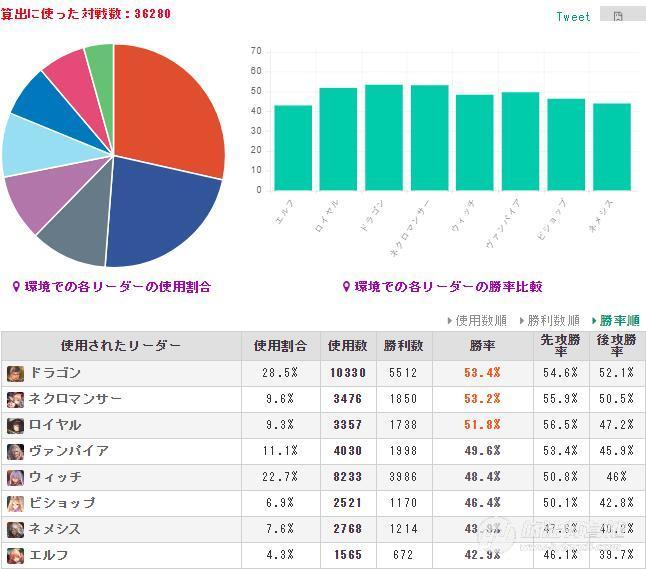Select the ネメシス leader portrait icon
646x569 pixels.
pyautogui.click(x=15, y=530)
